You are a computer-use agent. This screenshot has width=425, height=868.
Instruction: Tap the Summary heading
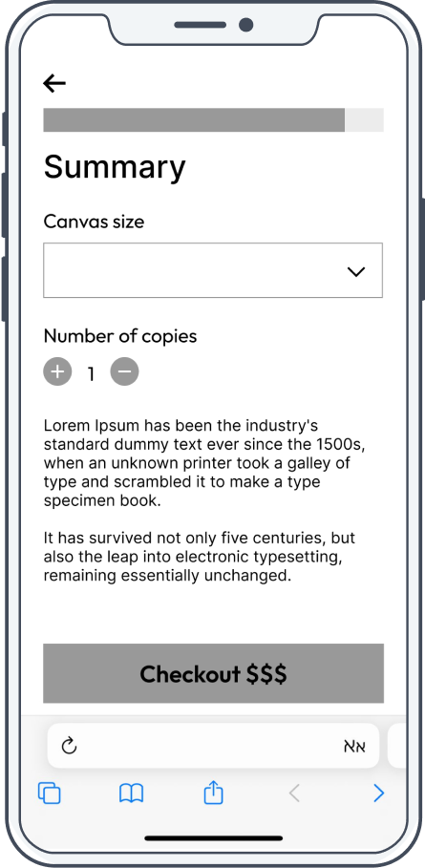tap(115, 166)
